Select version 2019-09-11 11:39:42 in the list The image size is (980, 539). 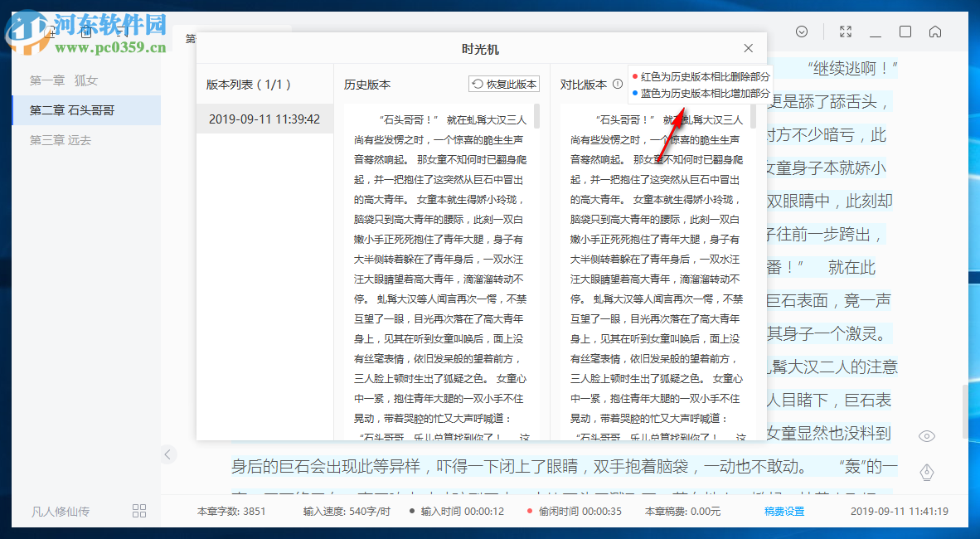[x=265, y=119]
